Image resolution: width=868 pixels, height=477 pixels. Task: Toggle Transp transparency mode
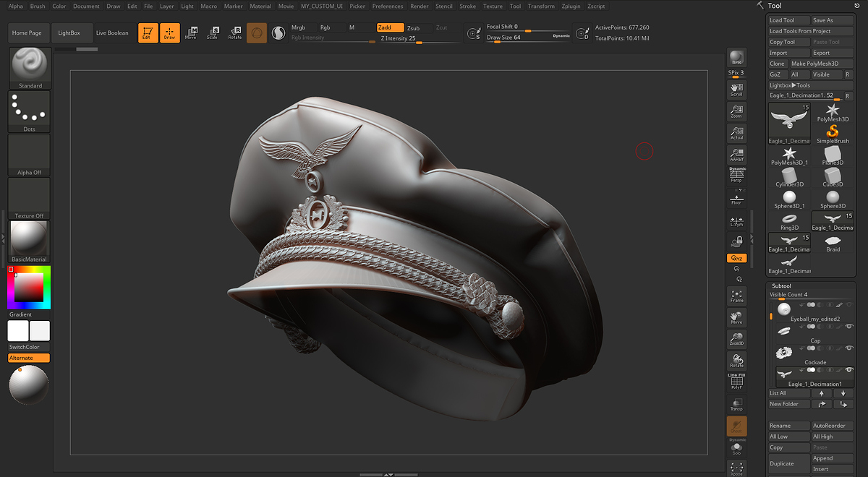pos(736,405)
